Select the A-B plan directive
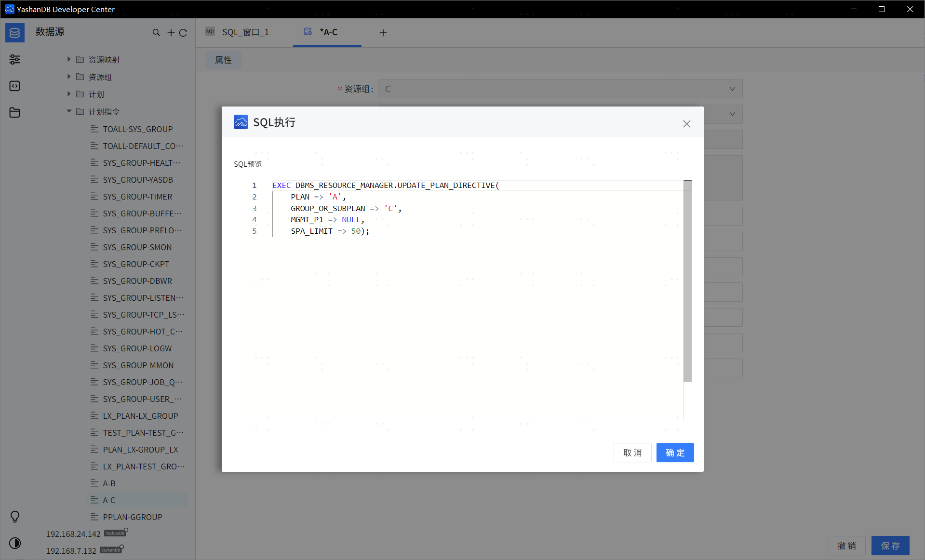925x560 pixels. point(109,483)
